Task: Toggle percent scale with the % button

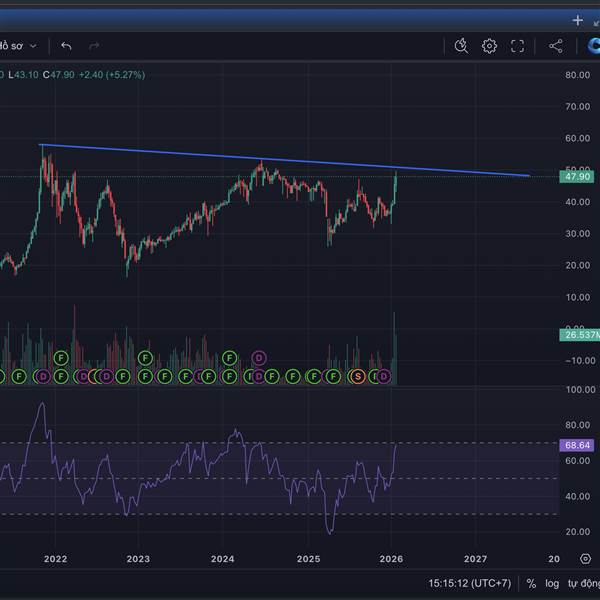Action: (x=531, y=583)
